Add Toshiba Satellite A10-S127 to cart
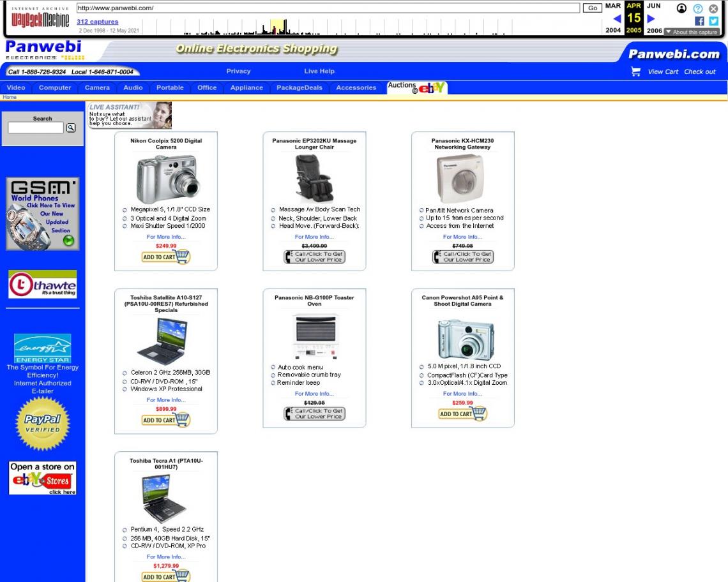The image size is (728, 582). coord(166,419)
